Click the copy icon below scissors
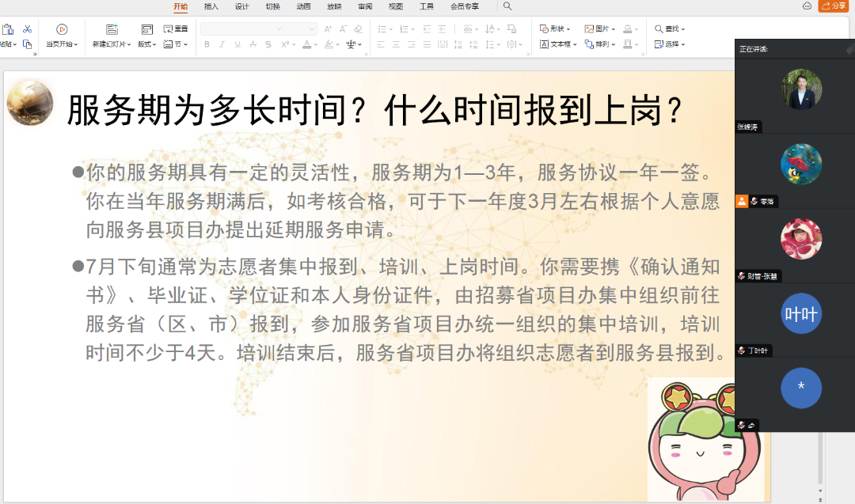855x504 pixels. coord(28,44)
